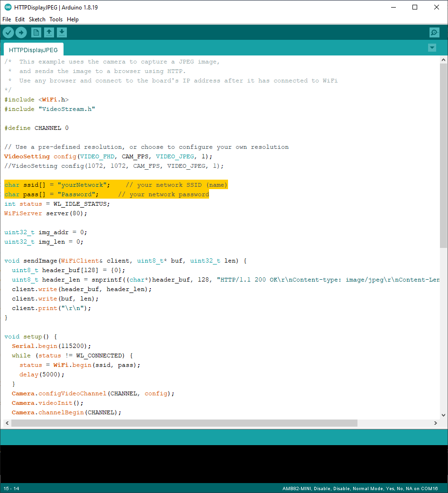448x493 pixels.
Task: Click the uint32_t img_len = 0 line
Action: [x=44, y=242]
